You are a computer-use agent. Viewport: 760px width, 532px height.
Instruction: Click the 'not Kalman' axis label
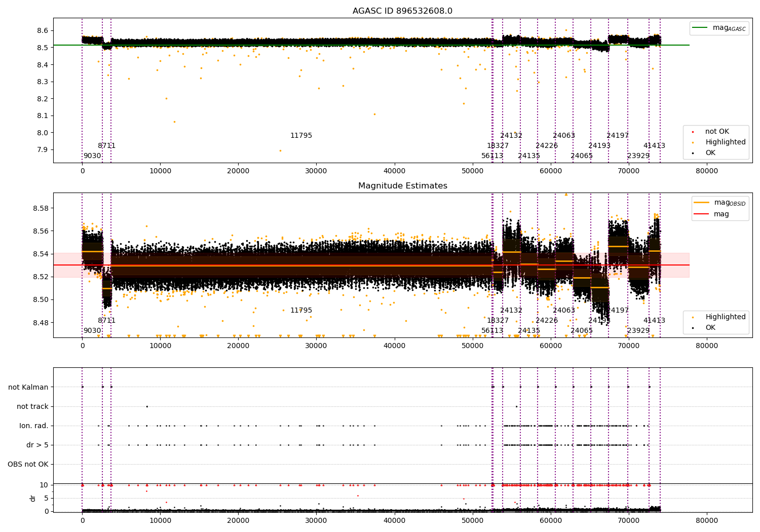(x=28, y=388)
